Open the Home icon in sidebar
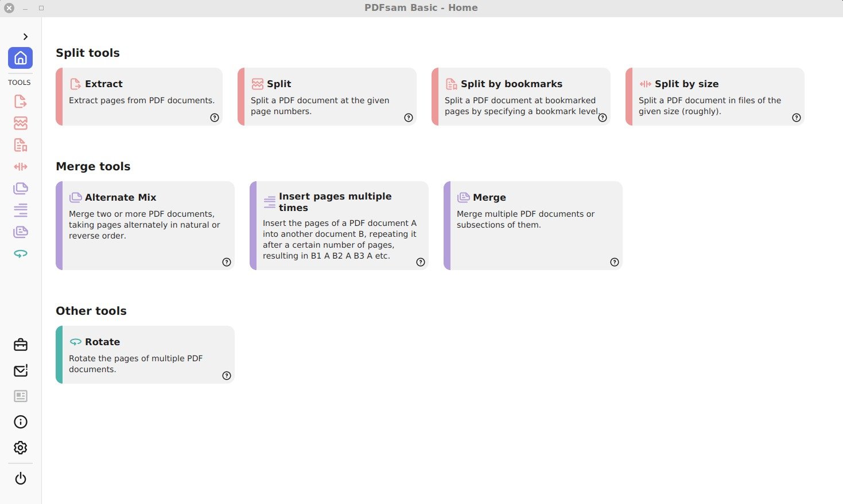The image size is (843, 504). (x=20, y=58)
